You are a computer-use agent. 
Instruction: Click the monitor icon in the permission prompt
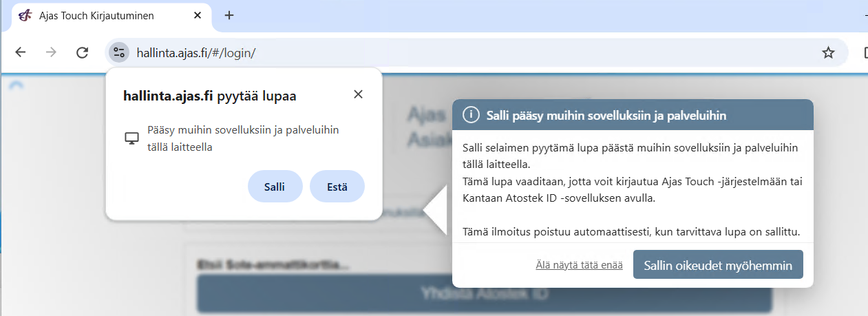[x=131, y=138]
